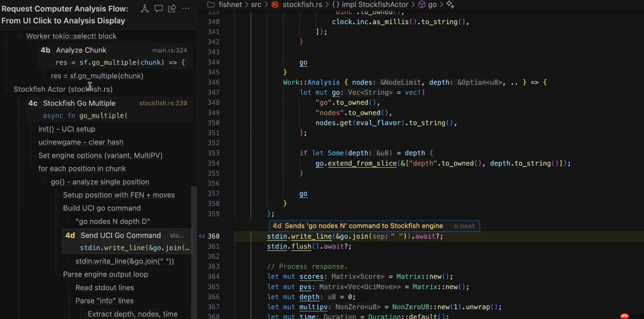Open the main.rs:324 location link

169,50
